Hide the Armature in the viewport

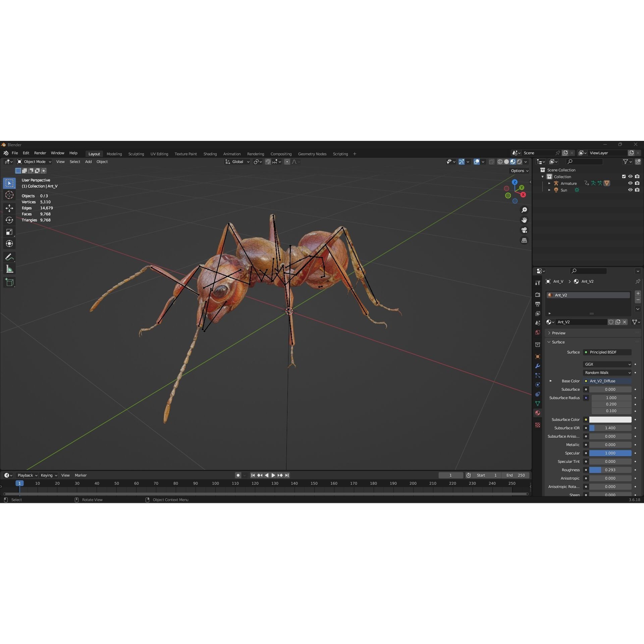631,183
